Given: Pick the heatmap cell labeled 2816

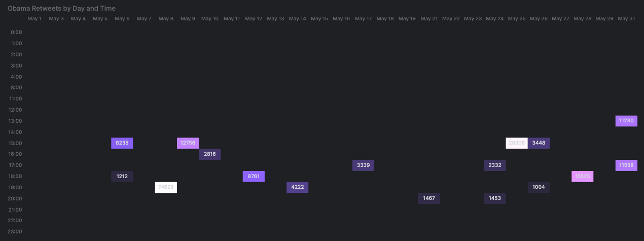Looking at the screenshot, I should click(209, 154).
